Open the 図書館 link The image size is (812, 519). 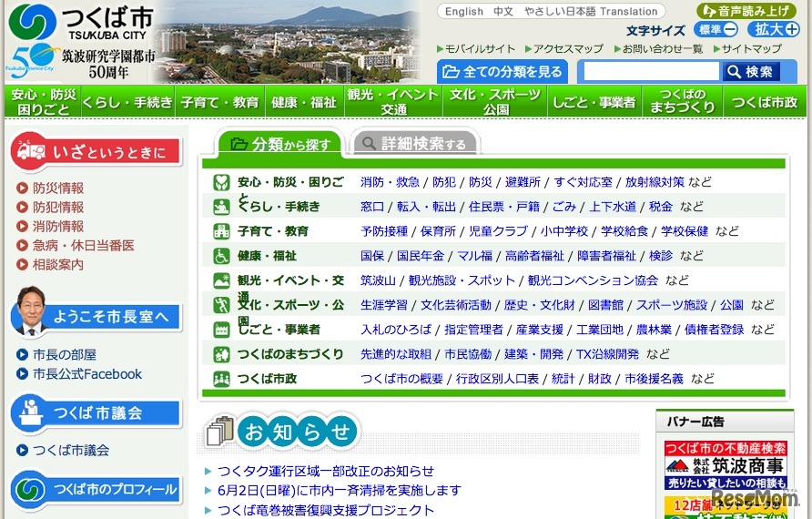click(605, 305)
